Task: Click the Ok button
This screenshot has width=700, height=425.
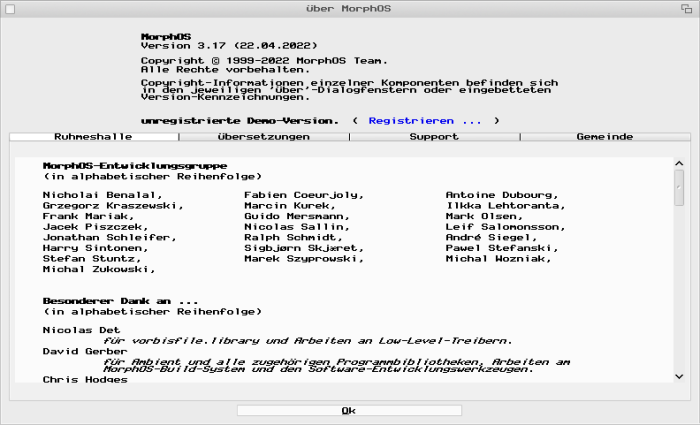Action: click(x=349, y=411)
